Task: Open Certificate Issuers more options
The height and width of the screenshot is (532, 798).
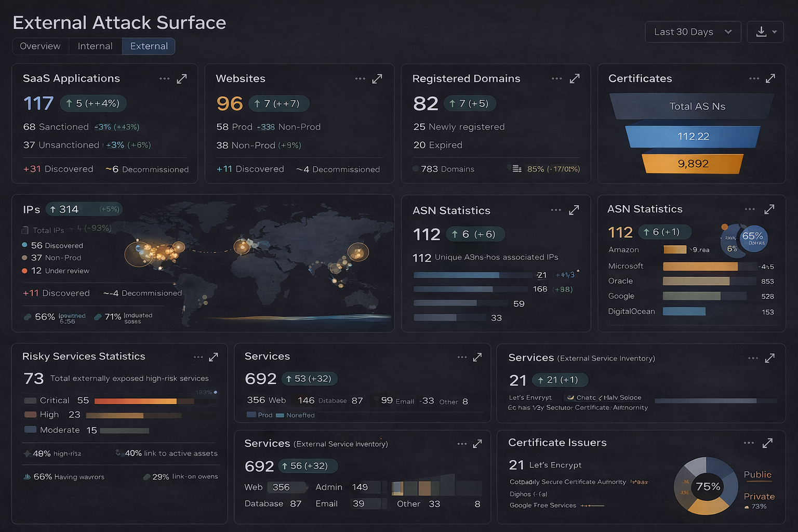Action: pos(749,443)
